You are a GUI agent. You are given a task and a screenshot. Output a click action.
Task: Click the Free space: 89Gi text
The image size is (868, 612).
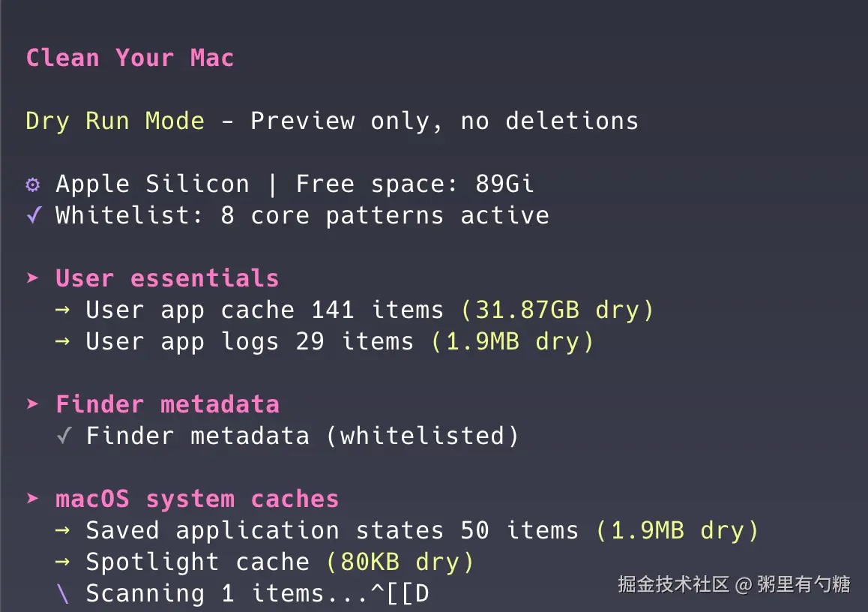(x=415, y=184)
